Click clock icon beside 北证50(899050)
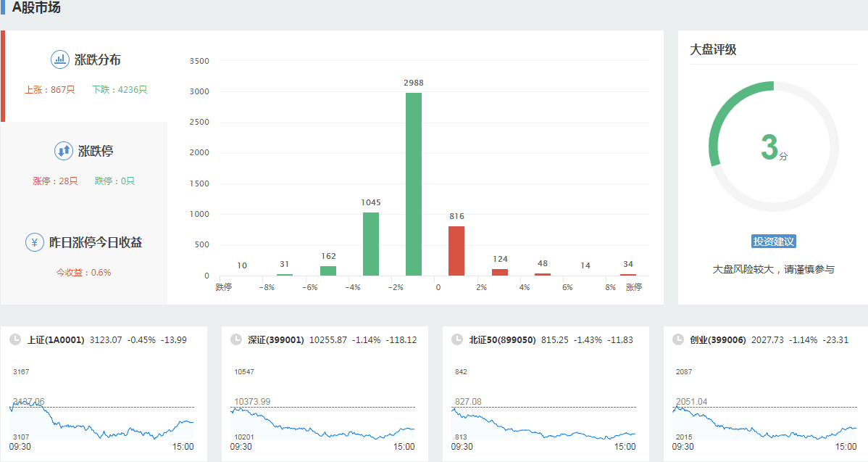Image resolution: width=868 pixels, height=462 pixels. pyautogui.click(x=456, y=339)
